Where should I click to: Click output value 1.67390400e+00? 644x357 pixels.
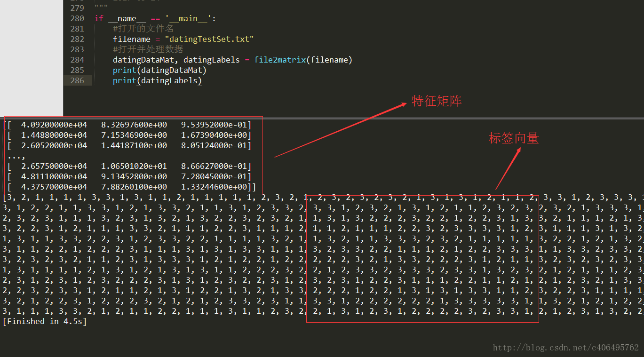click(214, 135)
